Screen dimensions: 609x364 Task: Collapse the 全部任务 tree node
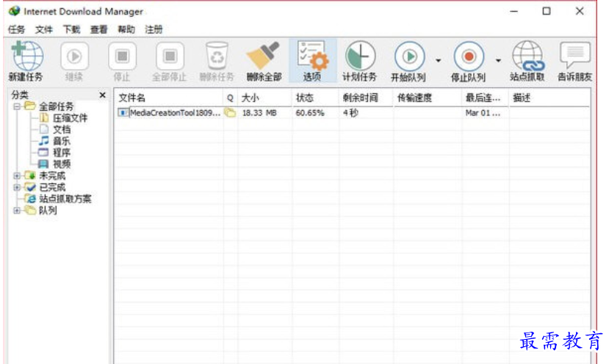click(17, 106)
